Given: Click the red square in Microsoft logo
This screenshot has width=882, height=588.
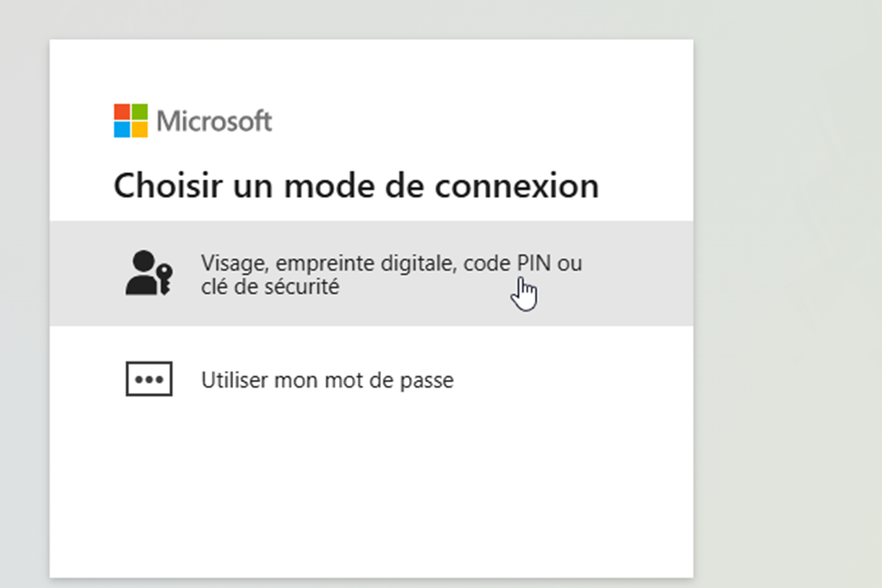Looking at the screenshot, I should pos(122,111).
